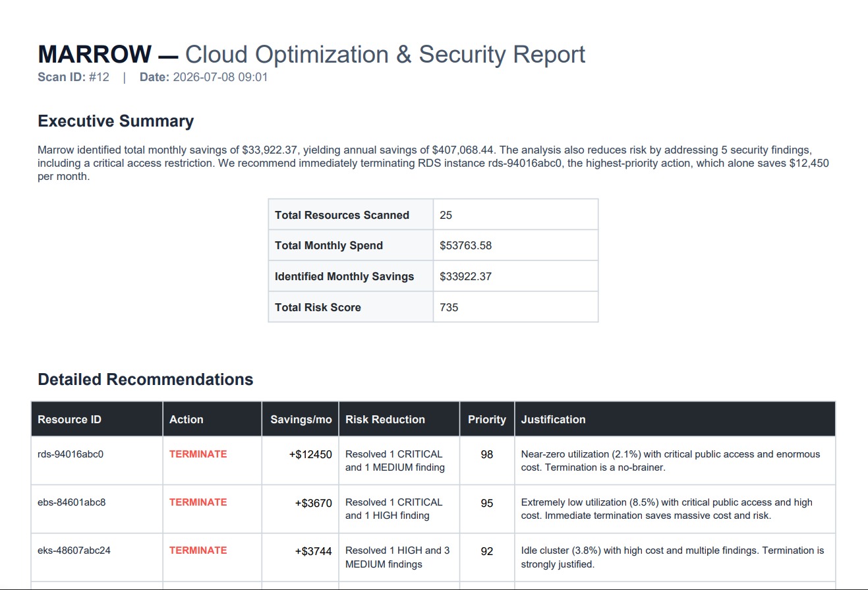Click the 'Near-zero utilization (2.1%)' justification
Screen dimensions: 868x590
(671, 461)
